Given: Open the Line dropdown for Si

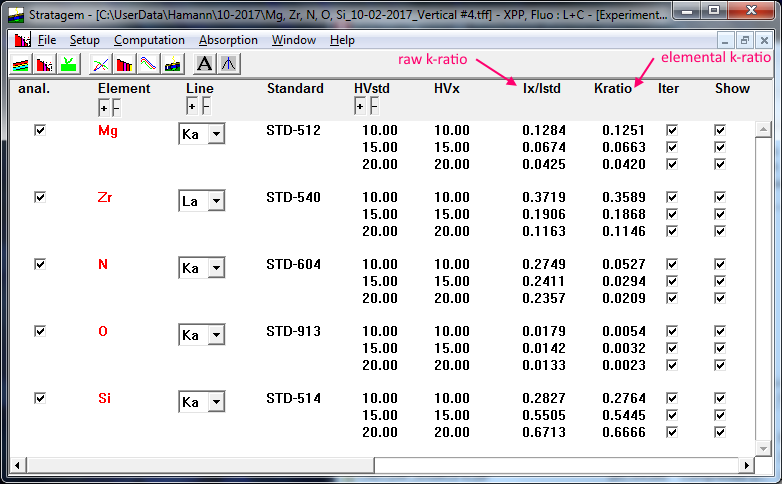Looking at the screenshot, I should 216,403.
